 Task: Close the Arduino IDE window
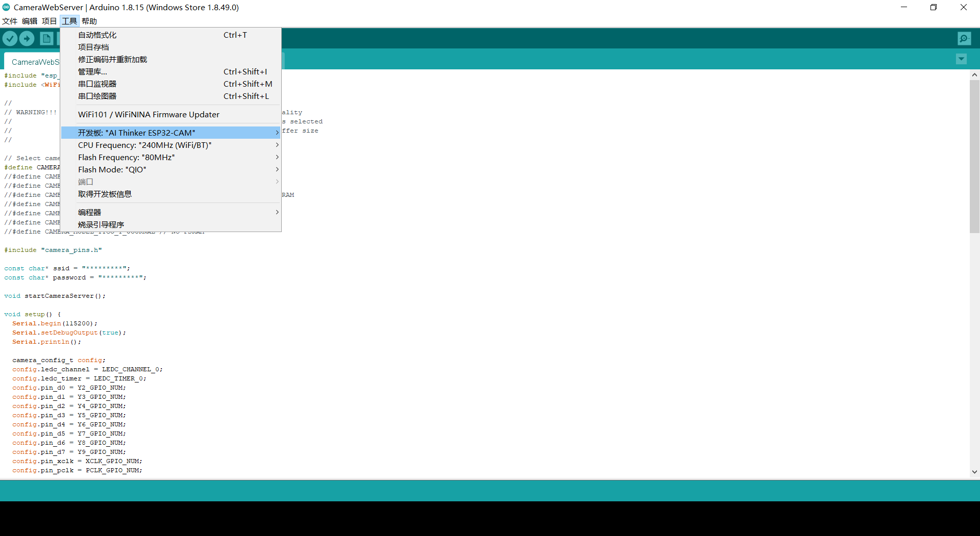964,7
